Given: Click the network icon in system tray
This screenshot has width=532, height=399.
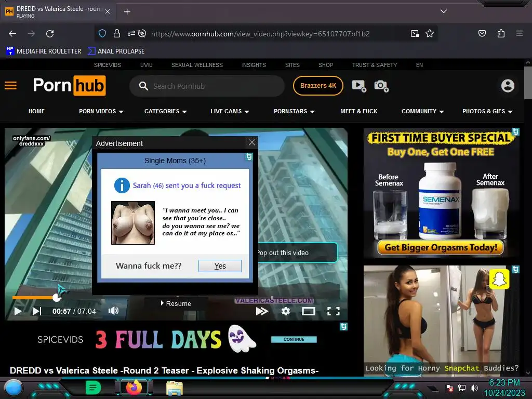Looking at the screenshot, I should [461, 388].
